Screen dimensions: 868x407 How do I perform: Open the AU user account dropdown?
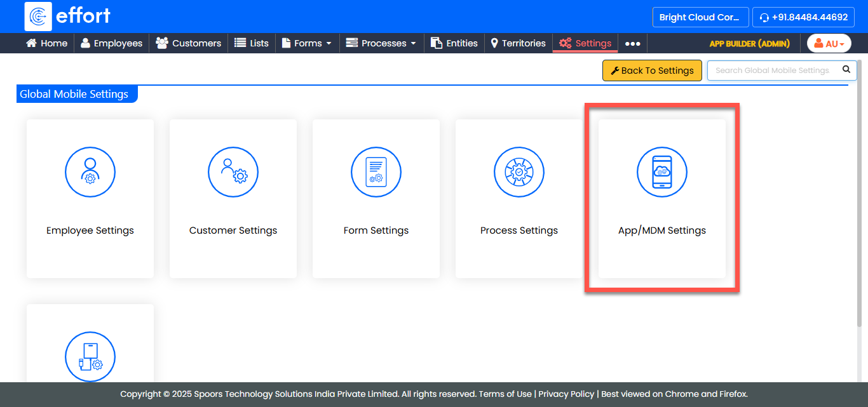tap(829, 44)
